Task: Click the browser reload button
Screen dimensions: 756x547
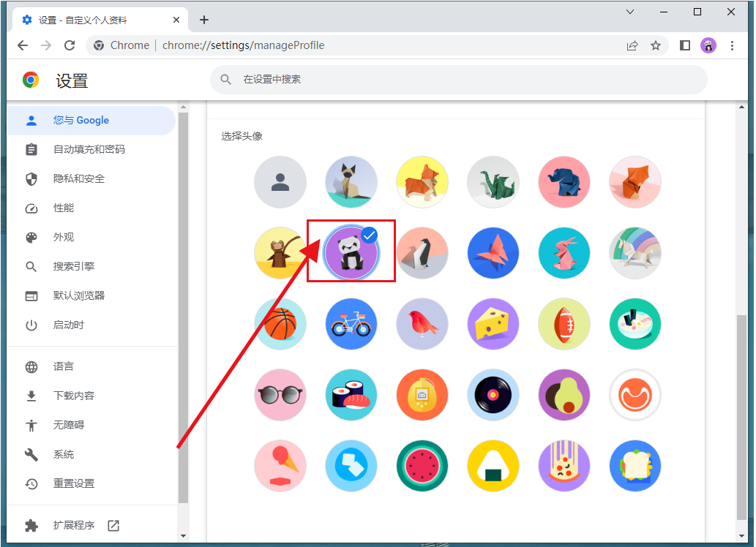Action: (70, 45)
